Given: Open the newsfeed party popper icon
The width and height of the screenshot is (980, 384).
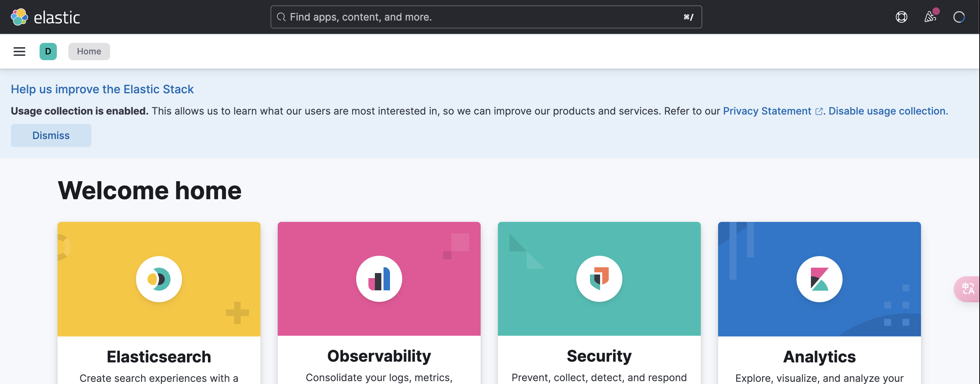Looking at the screenshot, I should (930, 17).
